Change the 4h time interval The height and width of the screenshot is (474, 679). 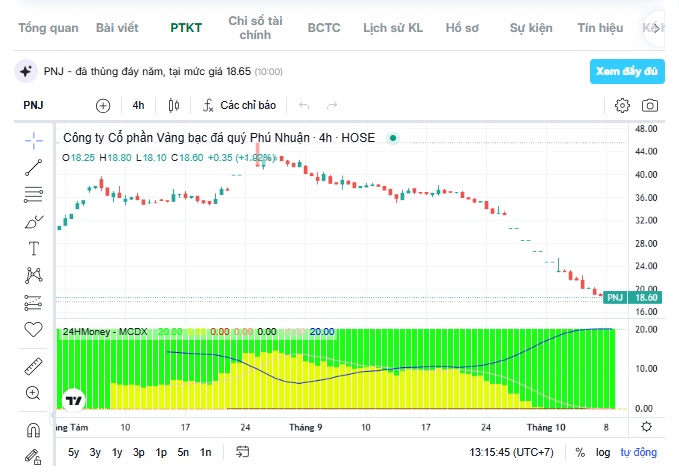click(138, 105)
